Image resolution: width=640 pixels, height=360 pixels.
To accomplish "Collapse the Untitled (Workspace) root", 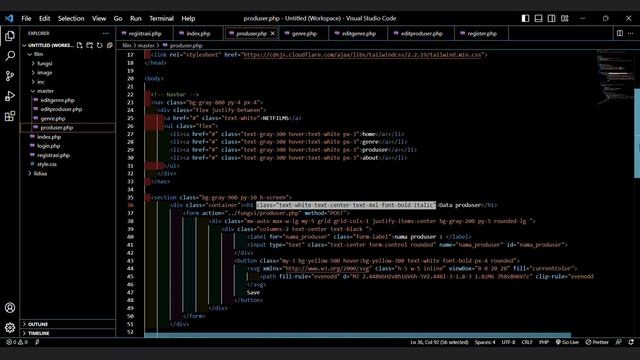I will pos(24,45).
